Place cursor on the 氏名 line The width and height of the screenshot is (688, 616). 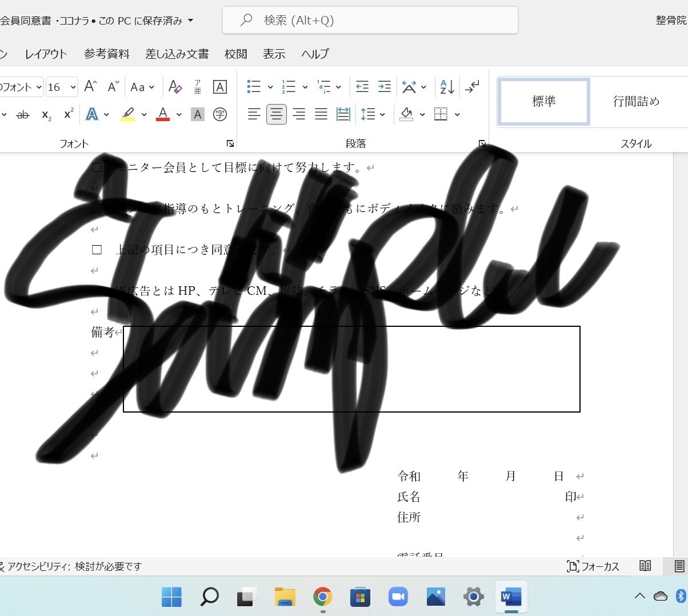(x=490, y=497)
